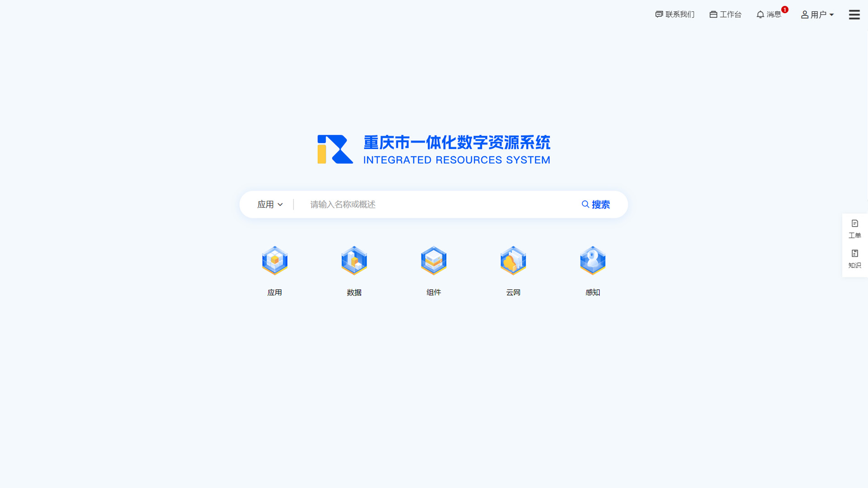The image size is (868, 488).
Task: Open the hamburger menu icon
Action: click(854, 14)
